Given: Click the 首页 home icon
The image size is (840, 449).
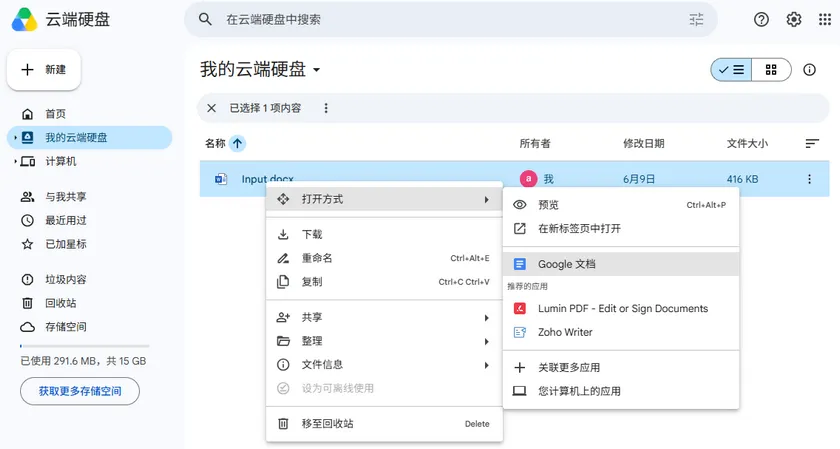Looking at the screenshot, I should (27, 114).
